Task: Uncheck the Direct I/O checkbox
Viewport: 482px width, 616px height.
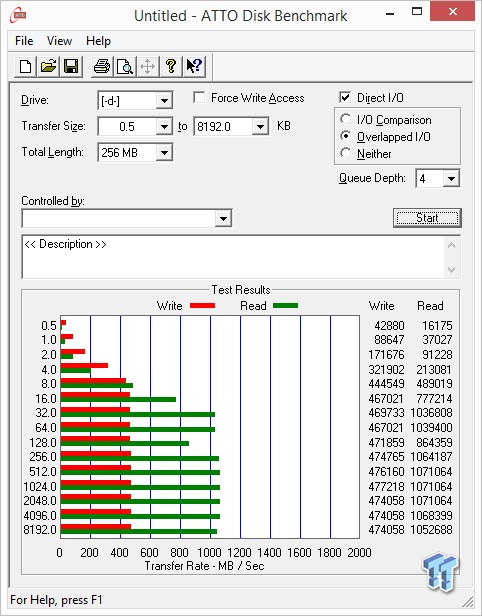Action: (345, 97)
